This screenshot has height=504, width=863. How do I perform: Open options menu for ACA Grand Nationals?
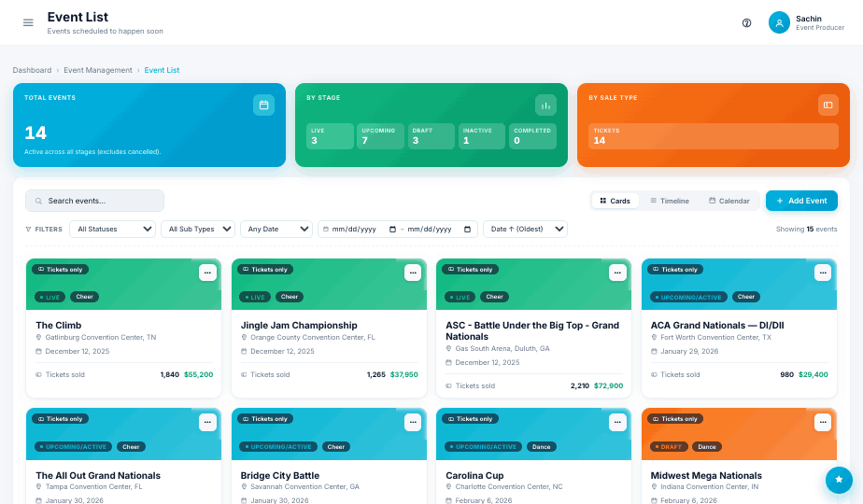(823, 273)
